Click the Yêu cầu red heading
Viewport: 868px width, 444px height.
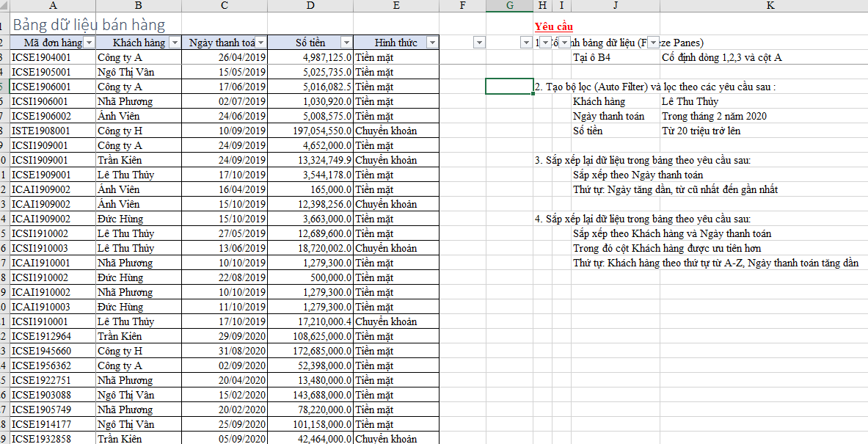tap(554, 26)
